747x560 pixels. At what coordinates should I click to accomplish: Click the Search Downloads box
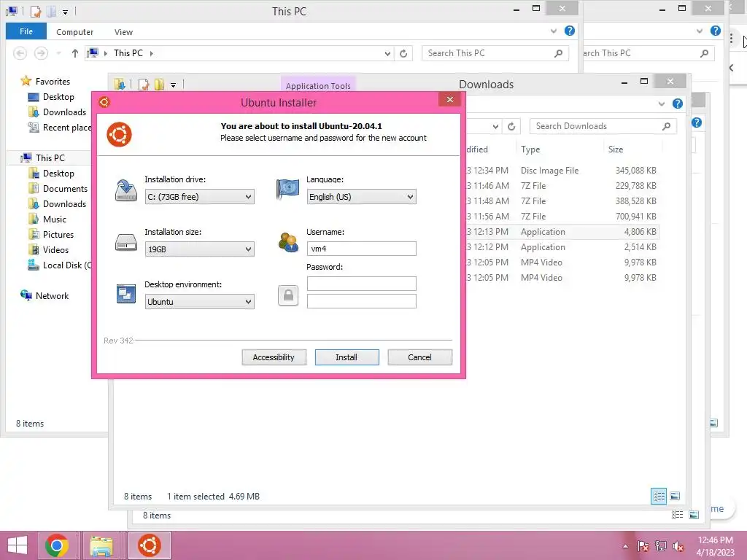(603, 126)
